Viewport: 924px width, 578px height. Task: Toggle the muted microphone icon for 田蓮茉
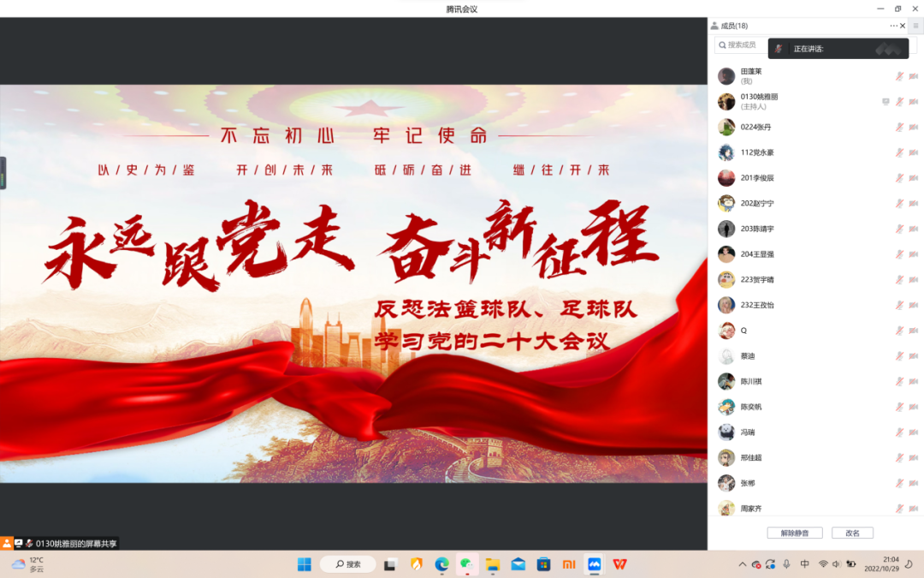(x=899, y=76)
